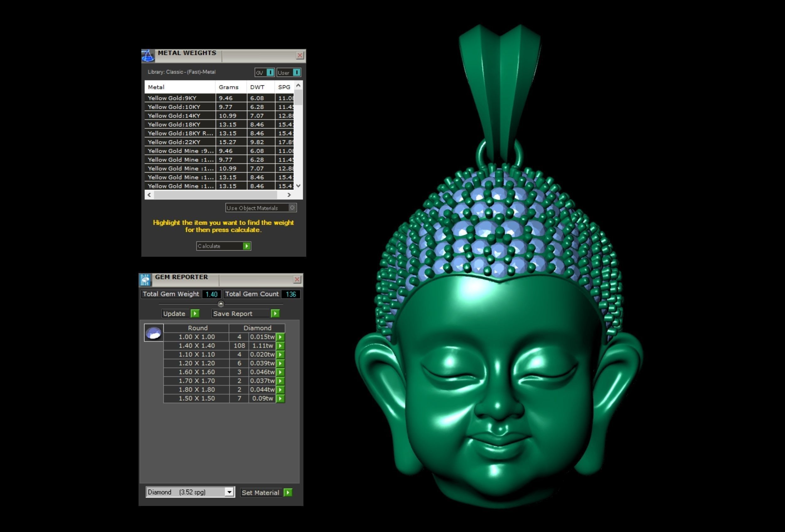Click the 1.11tw weight cell
785x532 pixels.
coord(263,346)
